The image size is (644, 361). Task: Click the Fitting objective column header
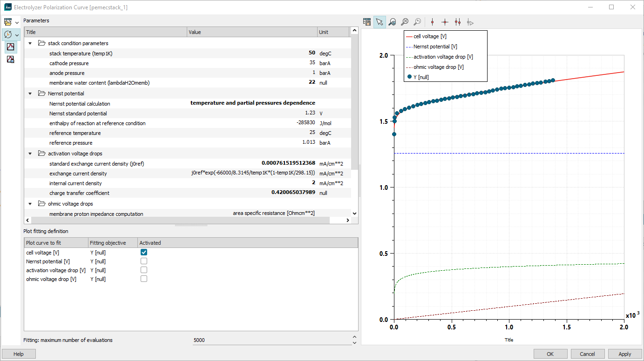coord(113,243)
